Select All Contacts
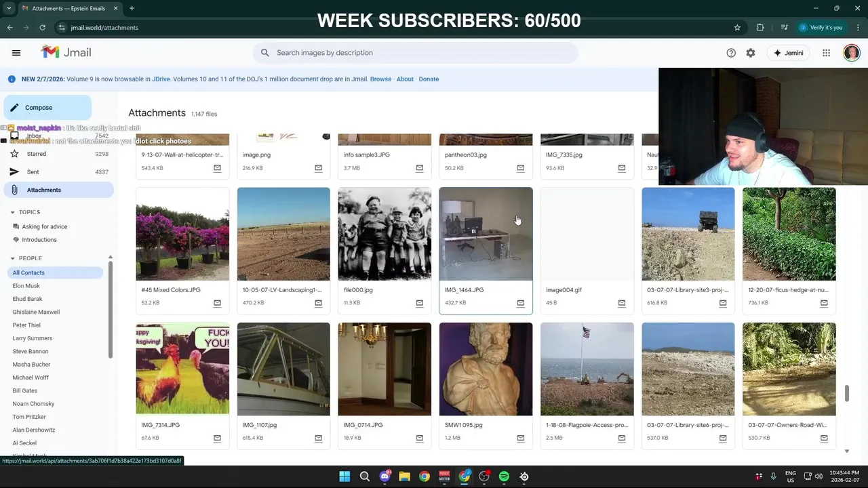This screenshot has width=868, height=488. click(54, 272)
